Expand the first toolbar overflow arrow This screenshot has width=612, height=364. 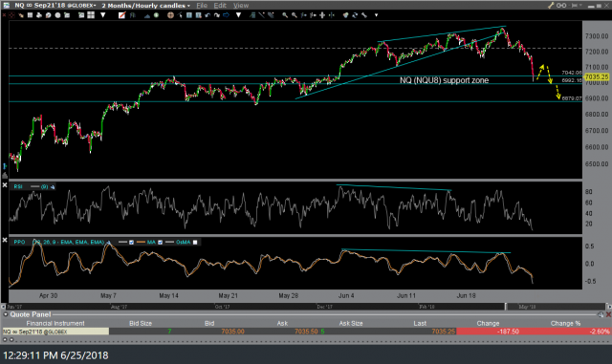point(103,15)
